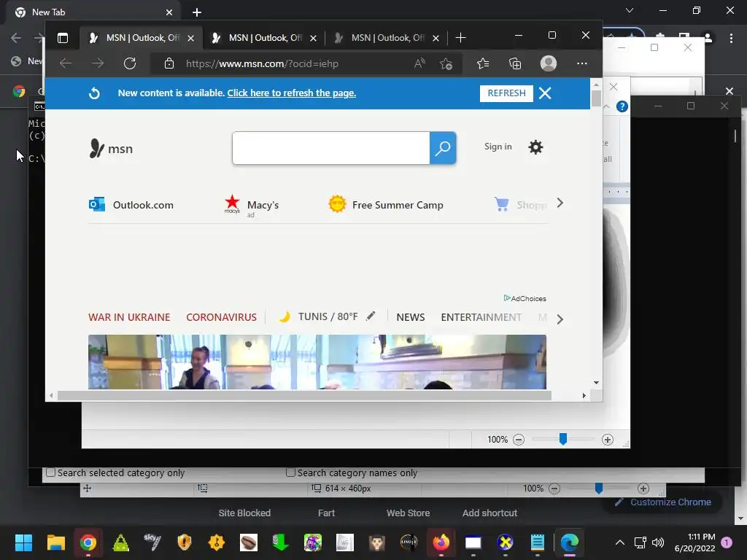
Task: Click here to refresh the page link
Action: (292, 93)
